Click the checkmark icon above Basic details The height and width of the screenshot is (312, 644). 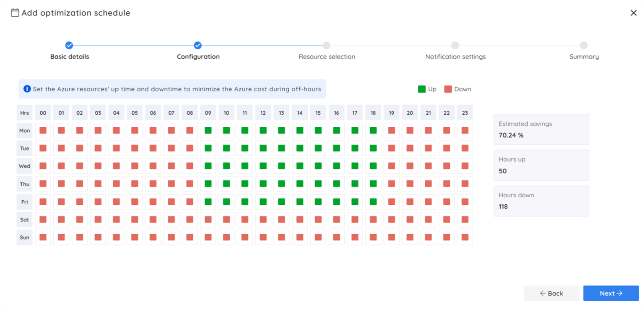point(69,45)
